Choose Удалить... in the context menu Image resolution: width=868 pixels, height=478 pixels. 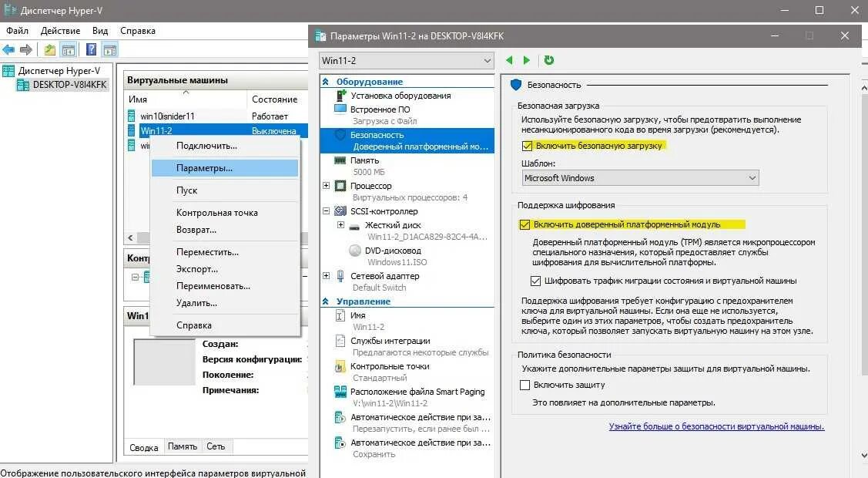click(x=225, y=304)
